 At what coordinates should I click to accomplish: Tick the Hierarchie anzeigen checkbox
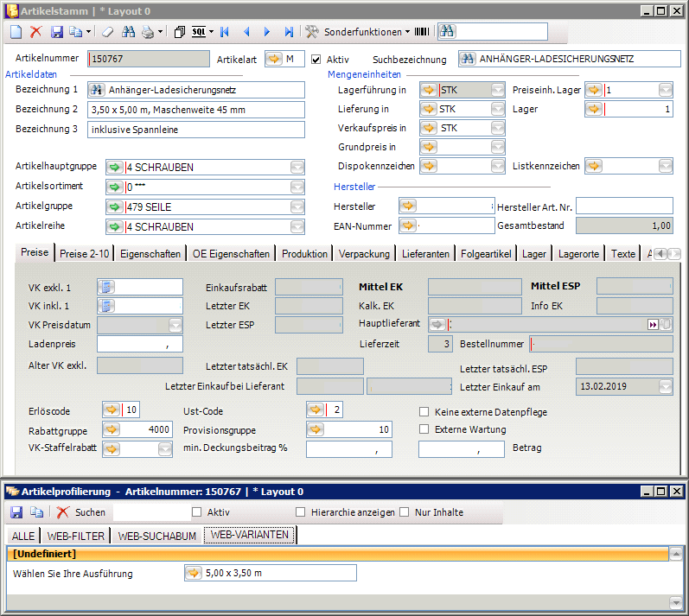click(x=301, y=512)
